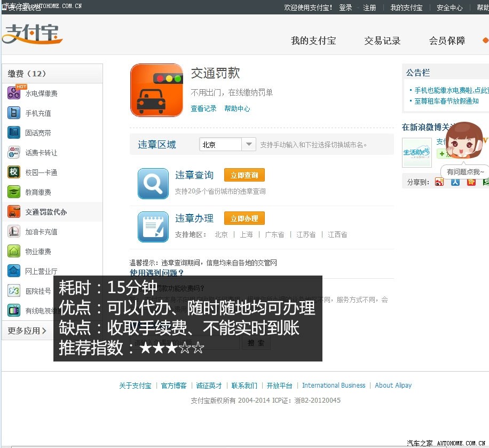489x448 pixels.
Task: Select 网上营业厅 text in sidebar
Action: [42, 271]
